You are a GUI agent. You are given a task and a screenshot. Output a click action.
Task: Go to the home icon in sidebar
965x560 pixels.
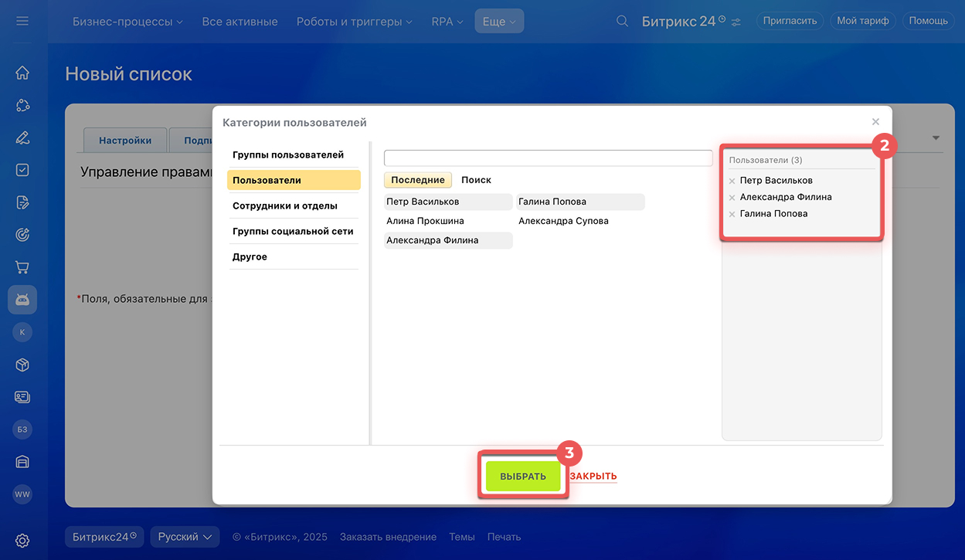[x=22, y=73]
